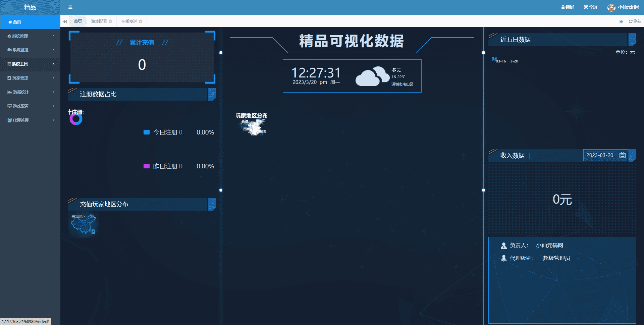Open 数据统计 sidebar menu
644x325 pixels.
click(30, 92)
